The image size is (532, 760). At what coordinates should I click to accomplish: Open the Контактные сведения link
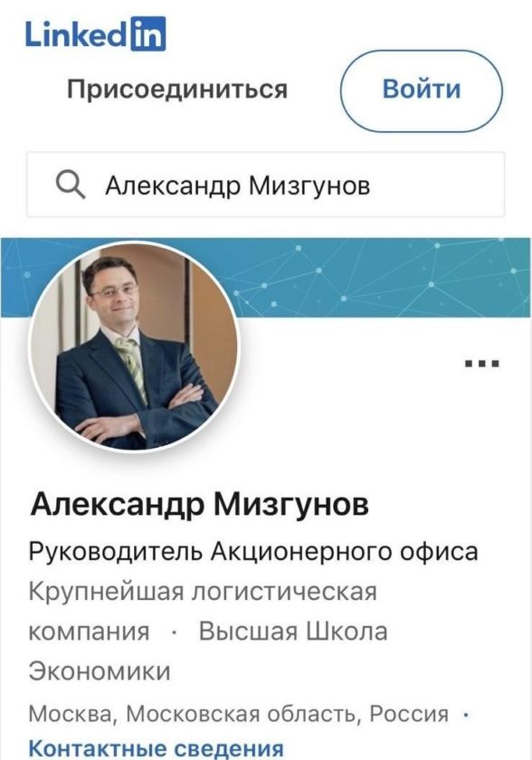(156, 748)
